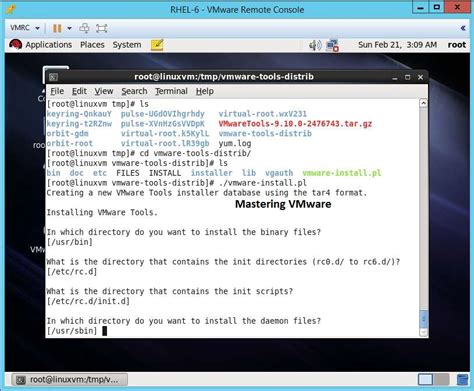Expand the power options arrow beside pause
The width and height of the screenshot is (474, 391).
click(x=69, y=28)
